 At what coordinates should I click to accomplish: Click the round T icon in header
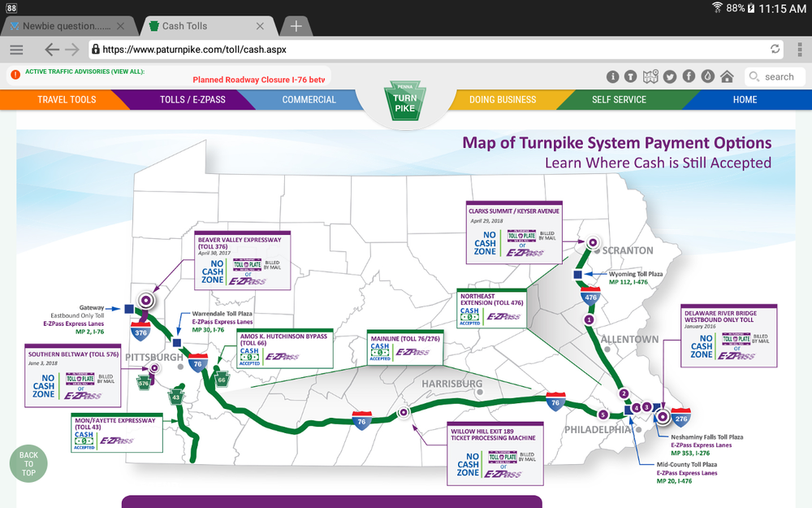630,76
